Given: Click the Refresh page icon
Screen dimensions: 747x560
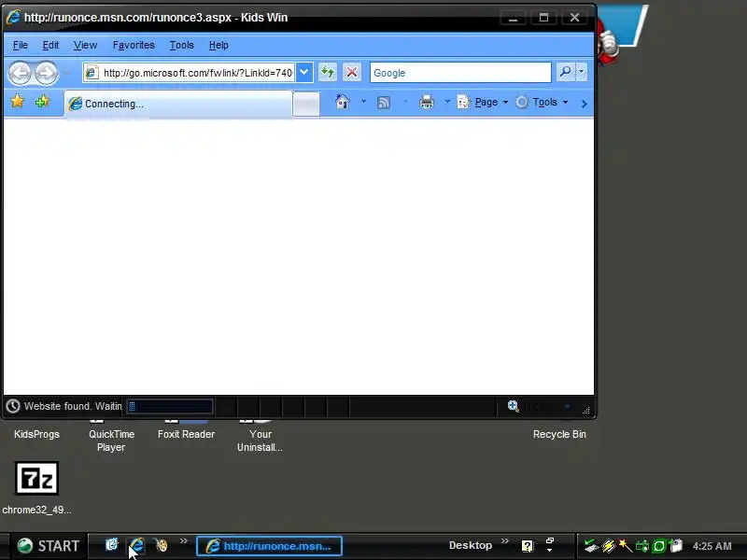Looking at the screenshot, I should pos(328,73).
